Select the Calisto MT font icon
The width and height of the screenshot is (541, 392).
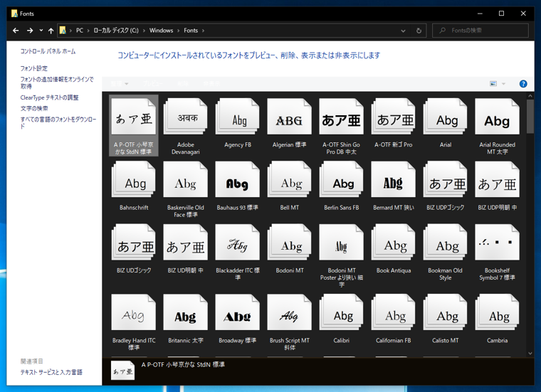(x=445, y=312)
